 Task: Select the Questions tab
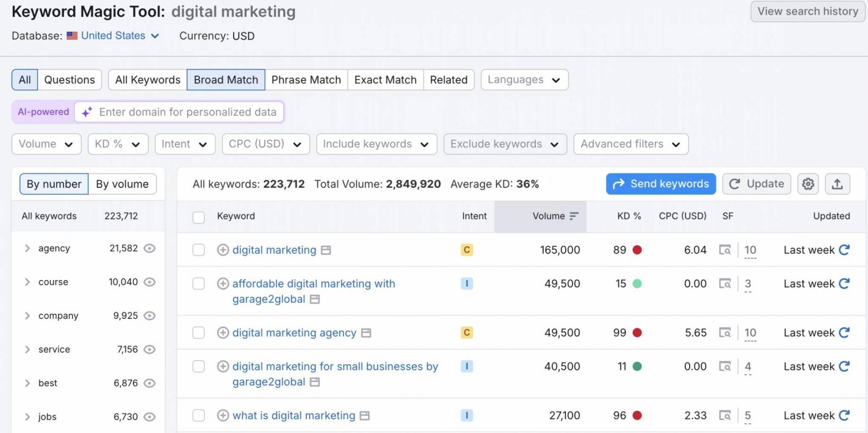tap(69, 80)
